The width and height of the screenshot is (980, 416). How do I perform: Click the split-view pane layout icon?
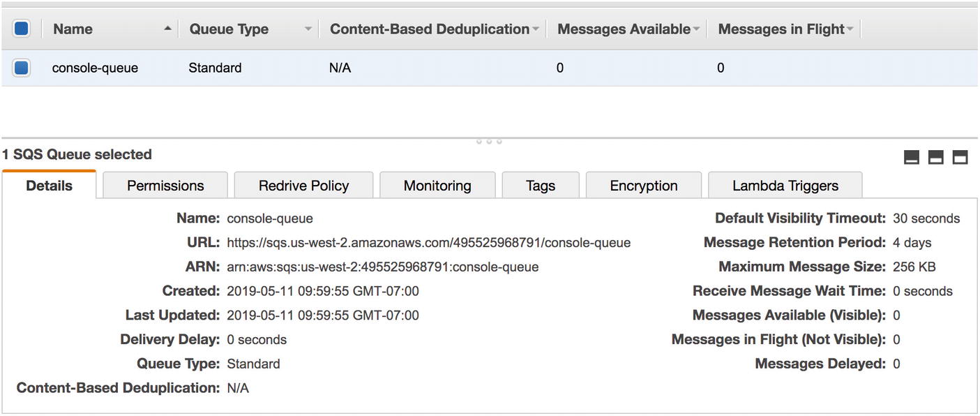pyautogui.click(x=935, y=158)
